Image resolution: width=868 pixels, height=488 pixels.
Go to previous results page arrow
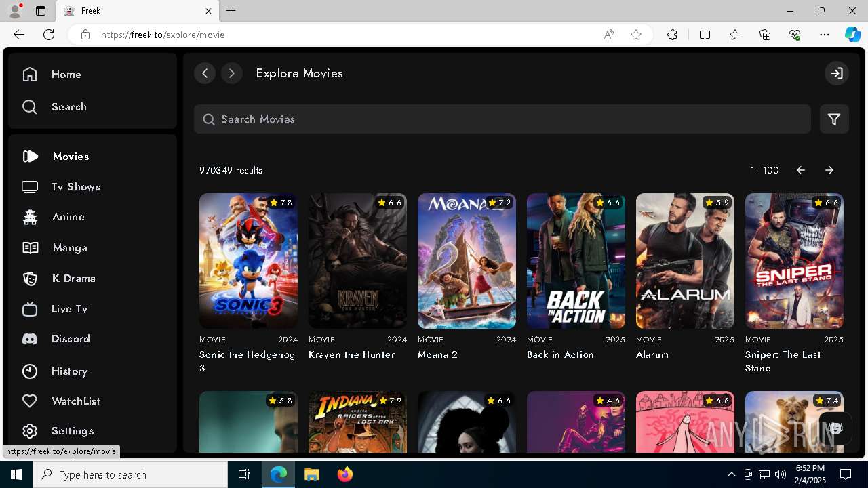point(801,170)
